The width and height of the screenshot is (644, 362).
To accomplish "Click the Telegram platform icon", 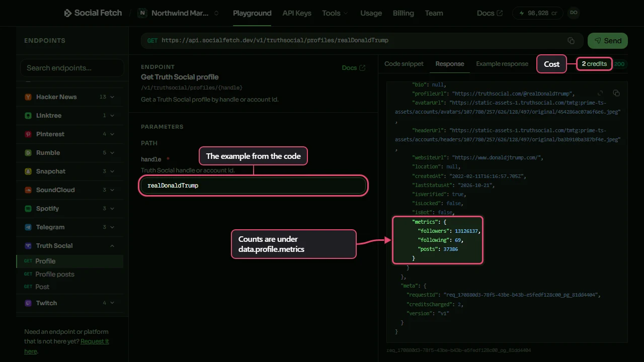I will 28,227.
